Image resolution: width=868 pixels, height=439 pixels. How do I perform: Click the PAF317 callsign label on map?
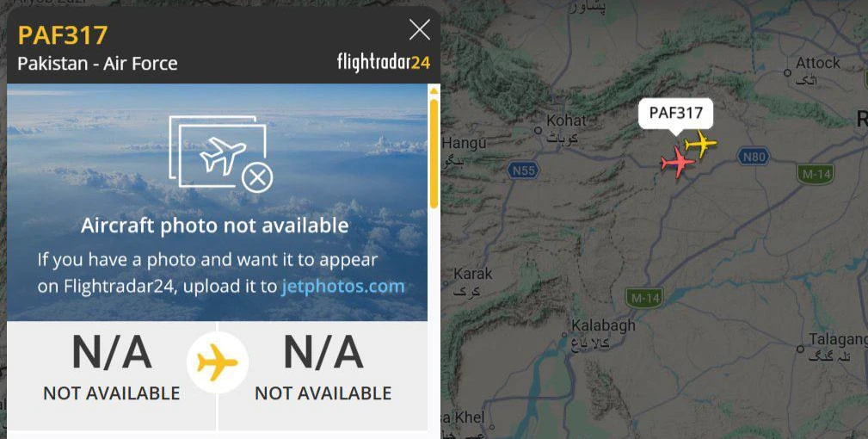click(675, 114)
